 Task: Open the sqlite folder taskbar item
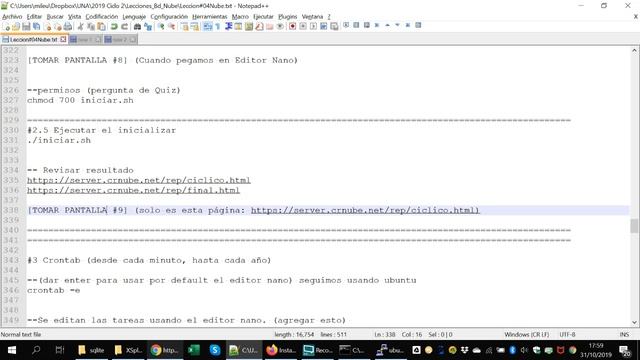91,350
